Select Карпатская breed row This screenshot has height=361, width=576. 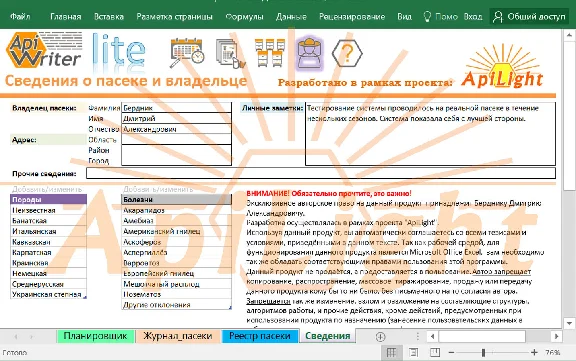(x=48, y=252)
